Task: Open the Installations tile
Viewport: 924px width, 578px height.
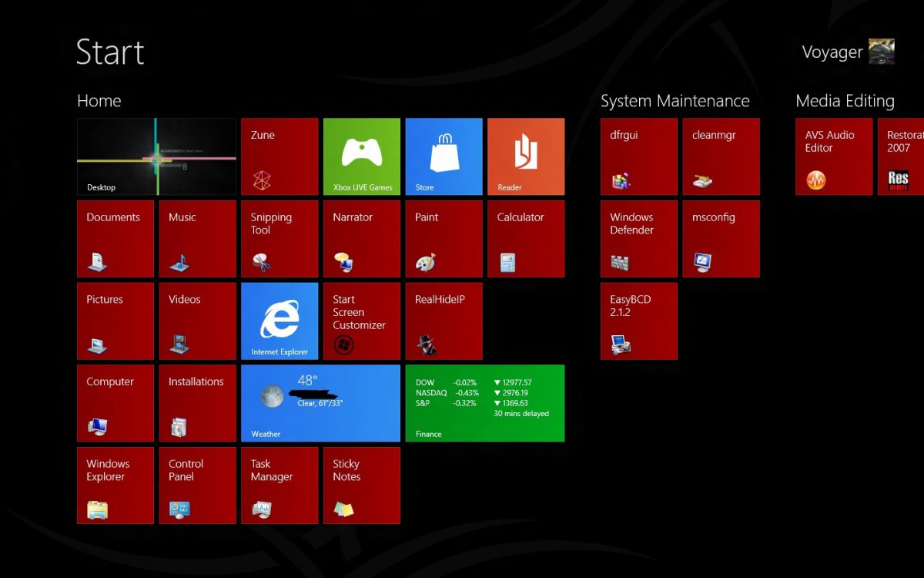Action: click(198, 403)
